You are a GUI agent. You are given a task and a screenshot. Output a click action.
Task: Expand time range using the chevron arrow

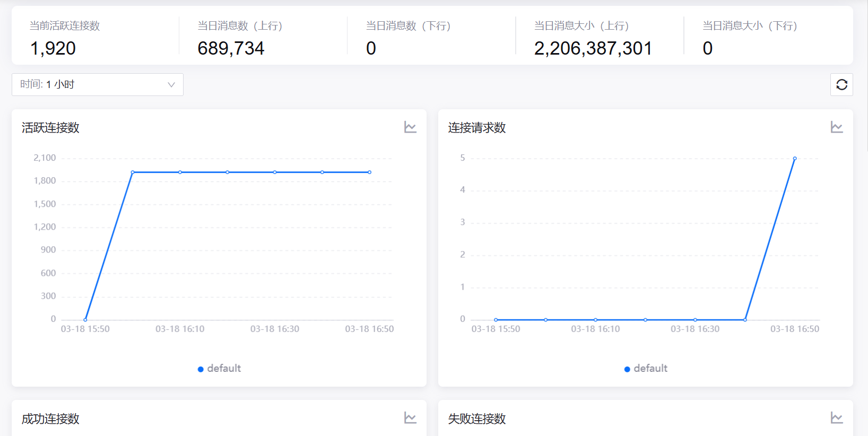tap(171, 85)
